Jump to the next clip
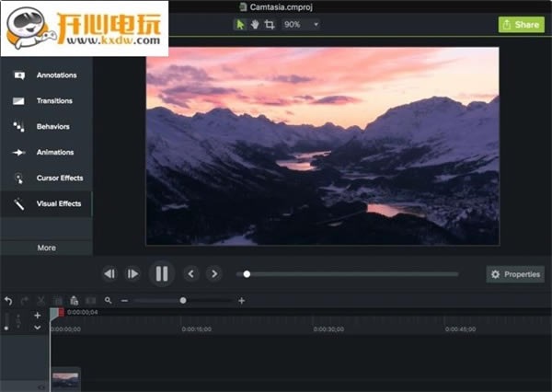Screen dimensions: 552x392 [x=214, y=274]
